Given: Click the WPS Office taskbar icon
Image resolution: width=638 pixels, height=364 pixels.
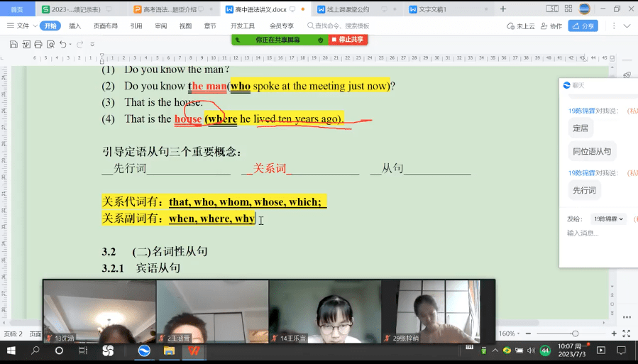Looking at the screenshot, I should 194,351.
